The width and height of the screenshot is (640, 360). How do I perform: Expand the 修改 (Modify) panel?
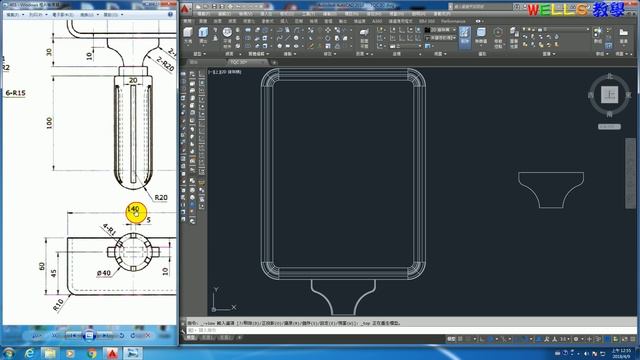pos(330,54)
